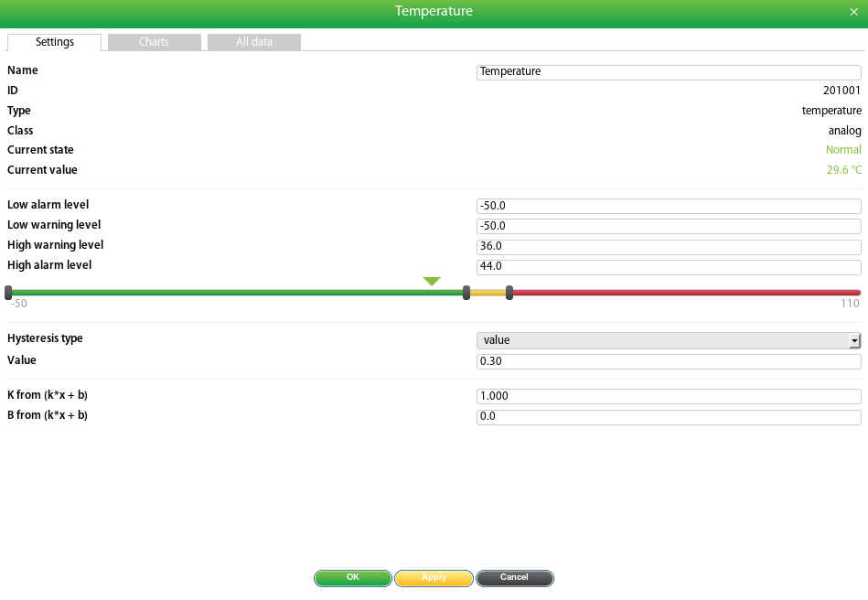Click the green OK button
This screenshot has width=868, height=600.
(353, 578)
